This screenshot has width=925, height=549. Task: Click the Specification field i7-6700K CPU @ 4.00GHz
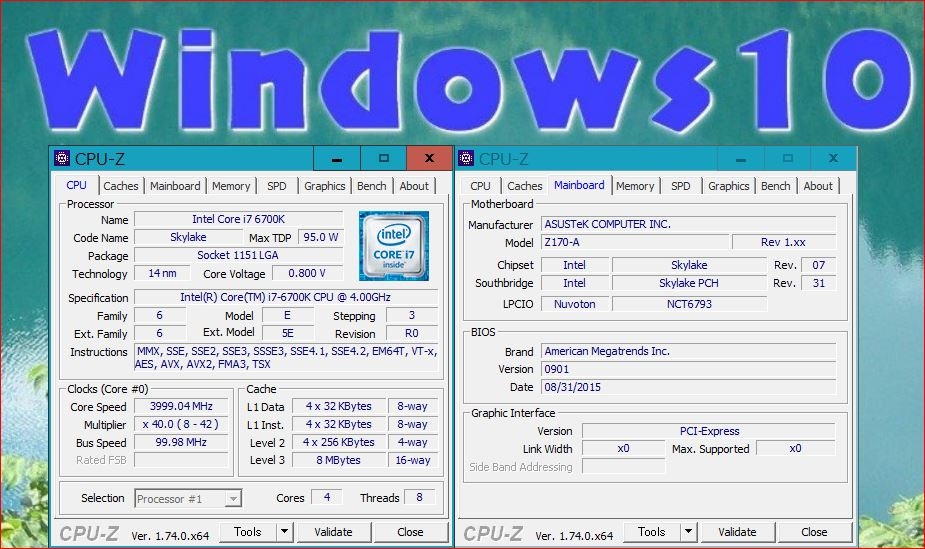286,297
